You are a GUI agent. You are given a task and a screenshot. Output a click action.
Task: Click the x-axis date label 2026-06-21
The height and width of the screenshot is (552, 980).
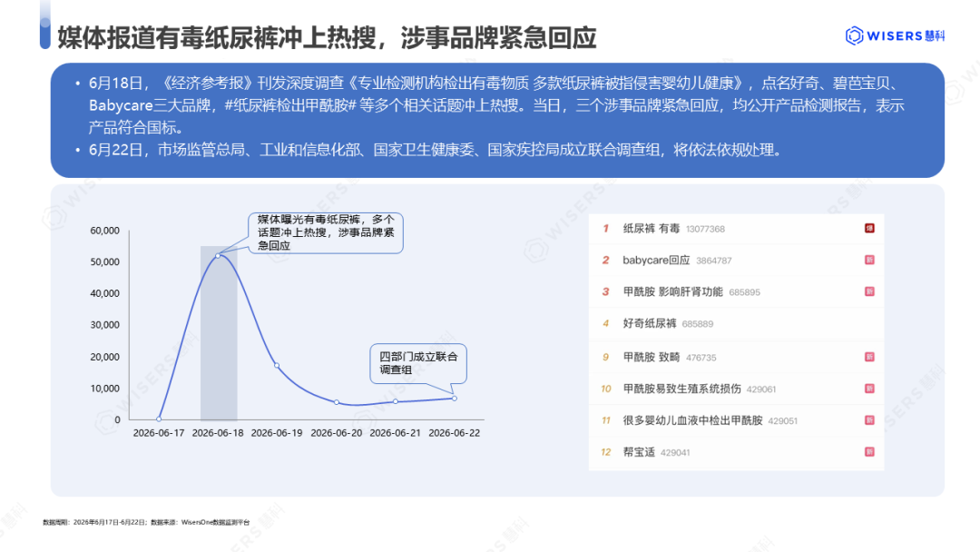tap(395, 432)
